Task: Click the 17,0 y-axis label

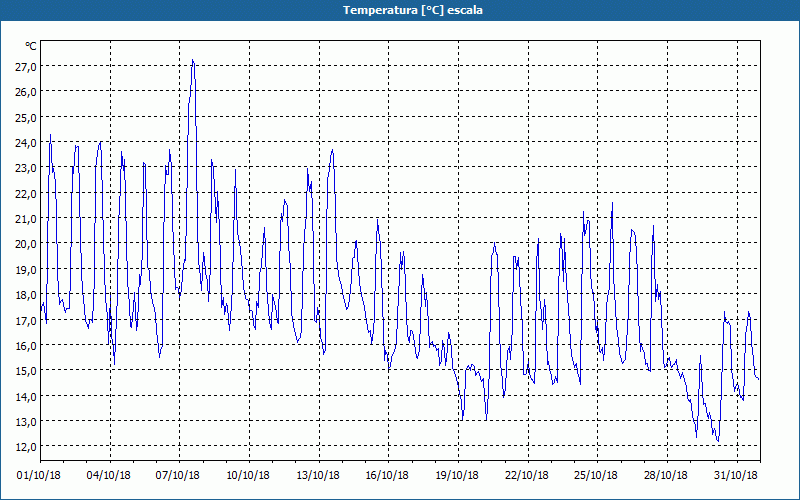Action: point(26,320)
